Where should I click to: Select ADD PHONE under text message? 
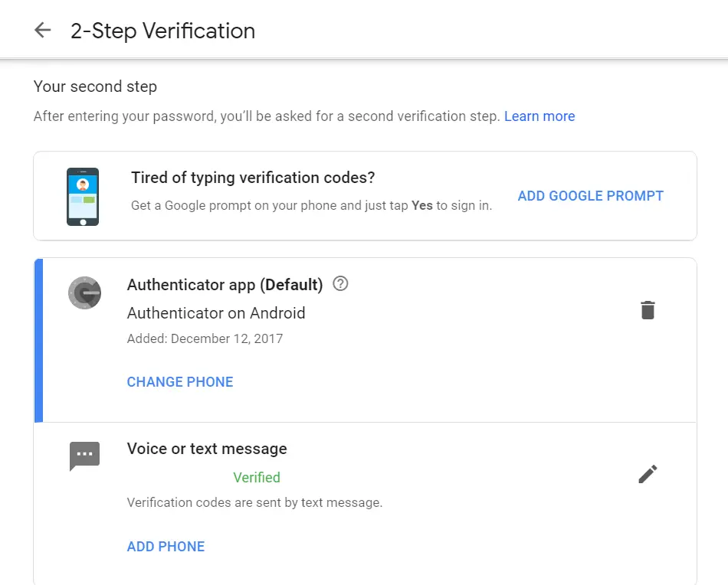pos(166,547)
